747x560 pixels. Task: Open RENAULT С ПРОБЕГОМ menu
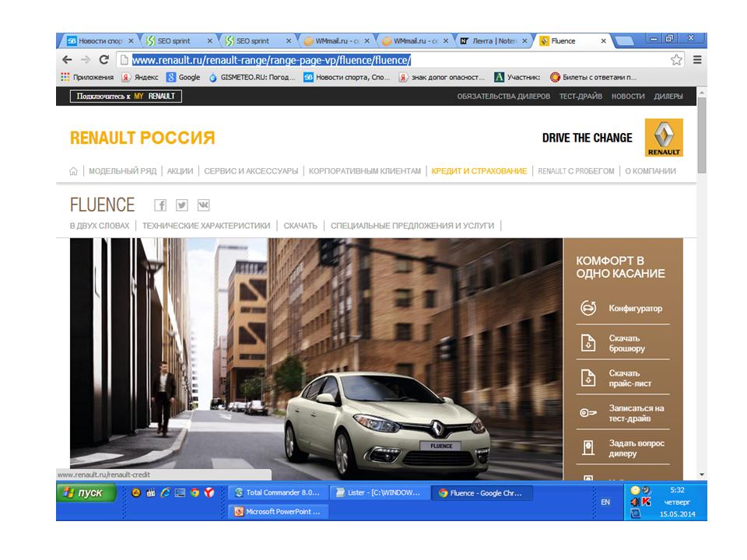pos(576,171)
